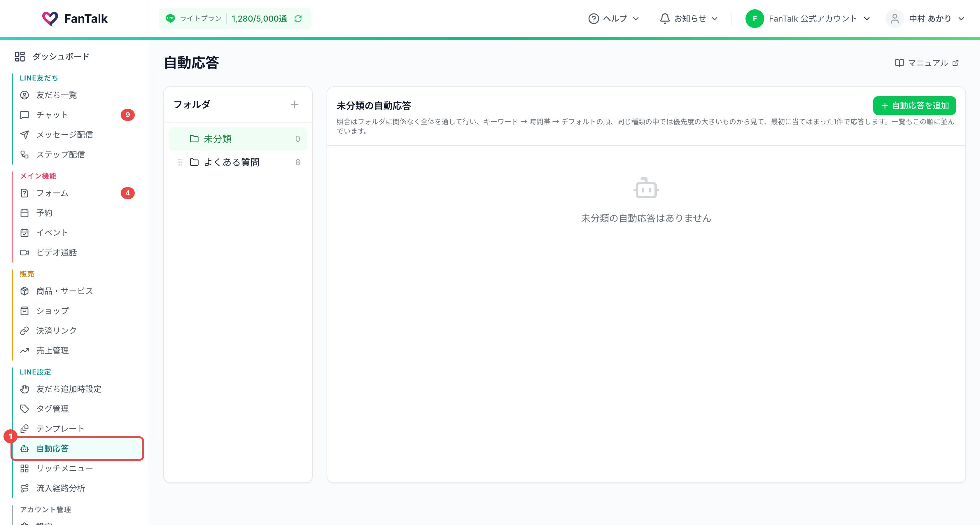Click the 未分類 folder icon
The height and width of the screenshot is (525, 980).
[x=194, y=139]
